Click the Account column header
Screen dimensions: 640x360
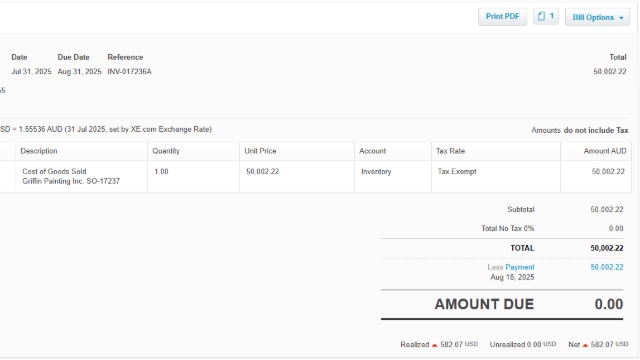pyautogui.click(x=393, y=151)
